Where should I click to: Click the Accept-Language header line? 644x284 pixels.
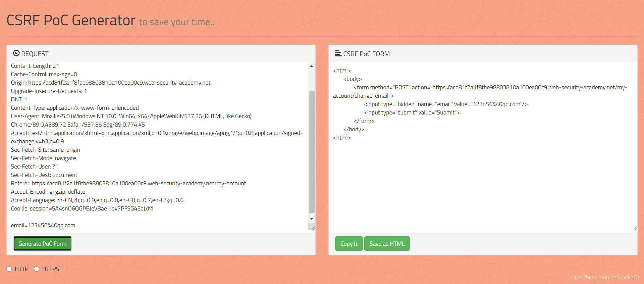coord(97,200)
